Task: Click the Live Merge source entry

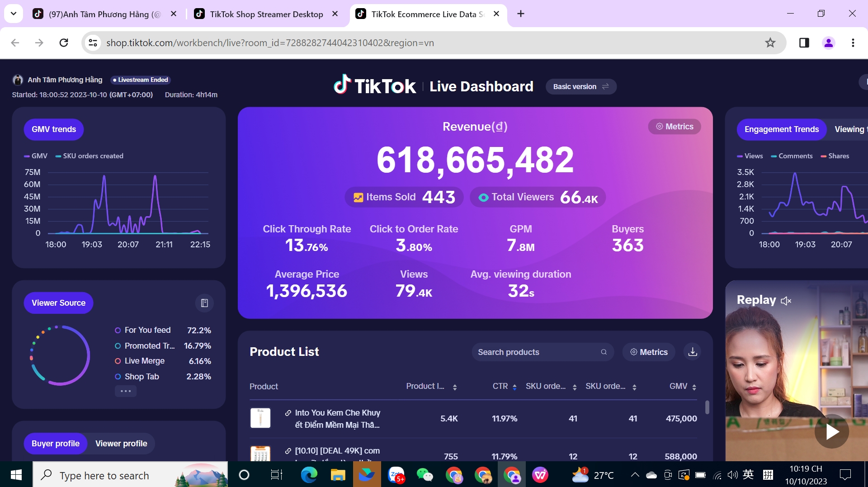Action: [163, 361]
